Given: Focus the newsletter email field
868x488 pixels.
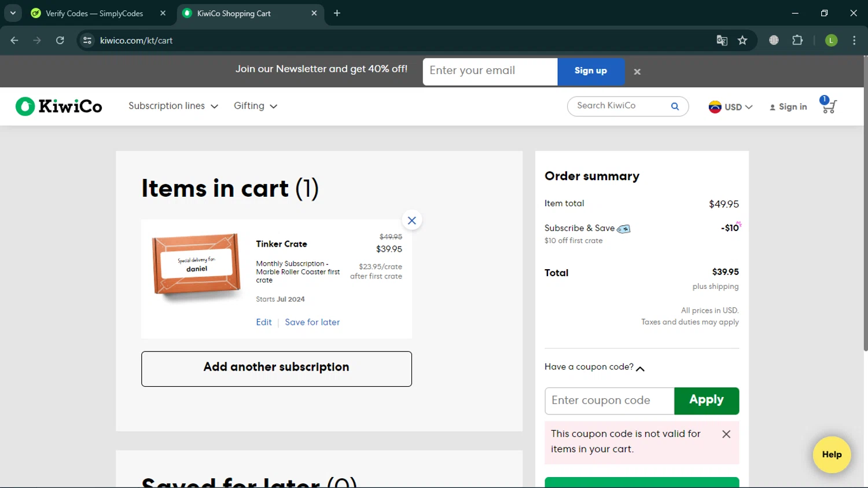Looking at the screenshot, I should coord(490,71).
